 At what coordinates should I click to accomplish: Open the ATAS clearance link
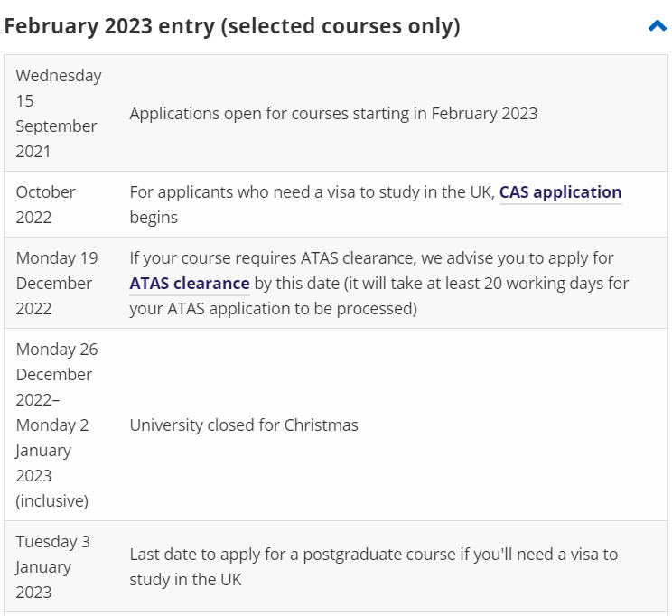click(190, 284)
